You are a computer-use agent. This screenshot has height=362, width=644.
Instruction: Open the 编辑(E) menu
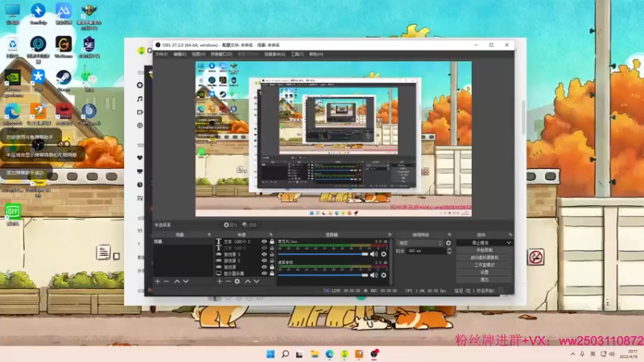[x=180, y=54]
